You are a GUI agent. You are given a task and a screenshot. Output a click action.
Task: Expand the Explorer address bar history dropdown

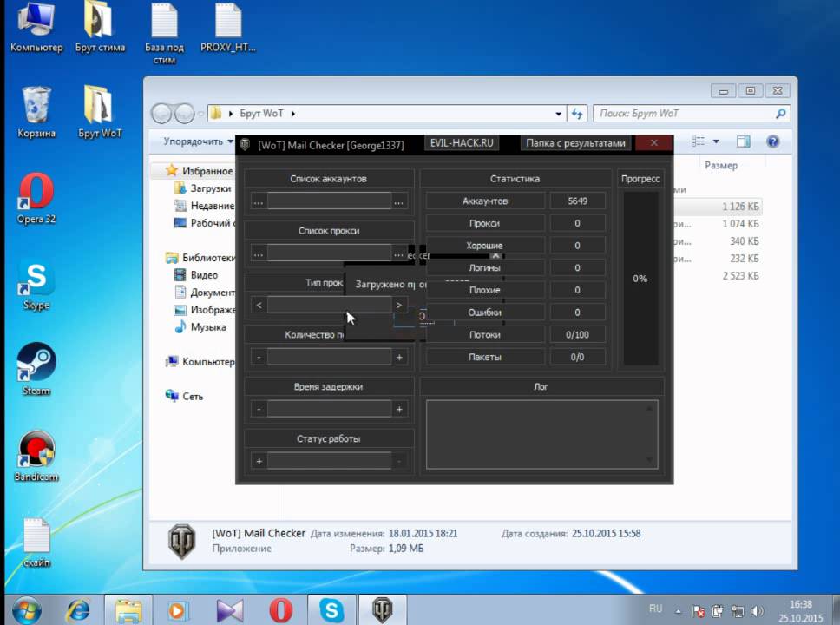point(558,114)
